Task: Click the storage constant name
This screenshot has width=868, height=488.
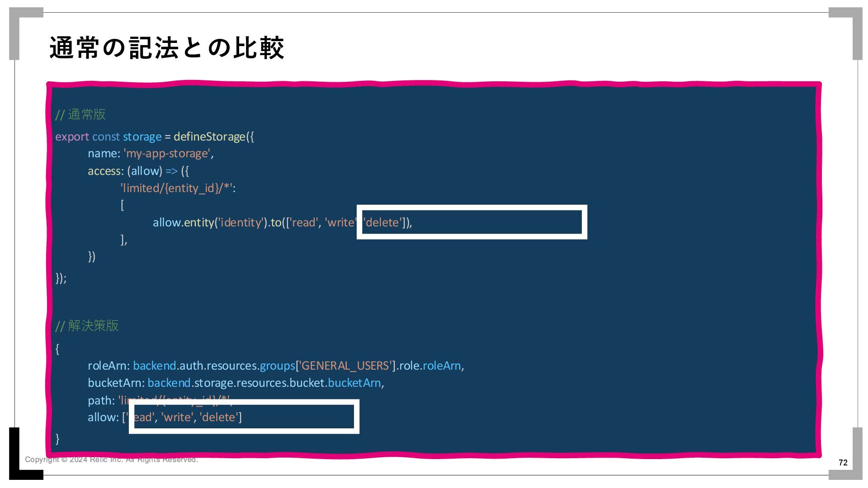Action: (x=142, y=136)
